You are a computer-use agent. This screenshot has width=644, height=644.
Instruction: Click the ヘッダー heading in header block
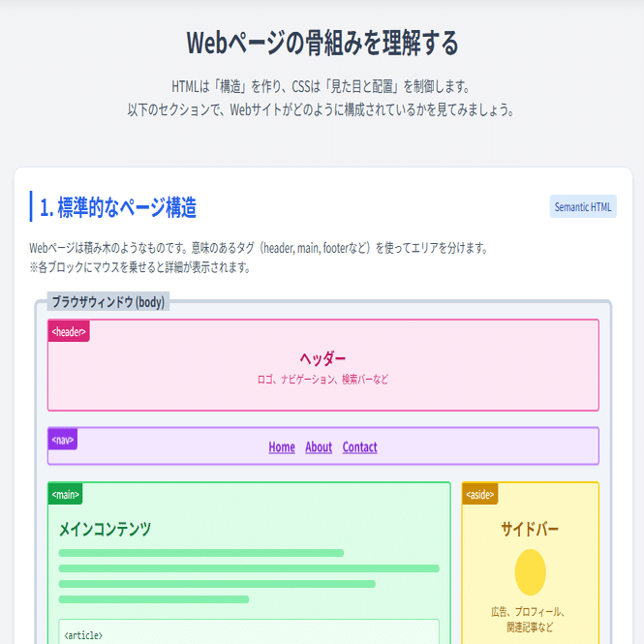[x=322, y=358]
